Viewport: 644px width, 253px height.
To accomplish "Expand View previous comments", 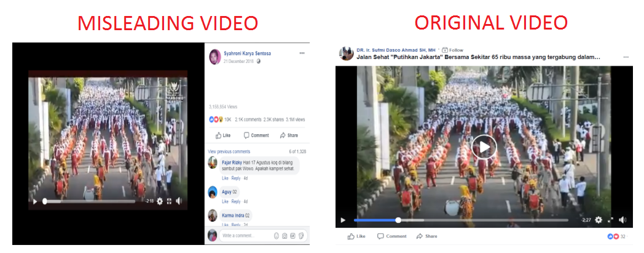I will [229, 151].
